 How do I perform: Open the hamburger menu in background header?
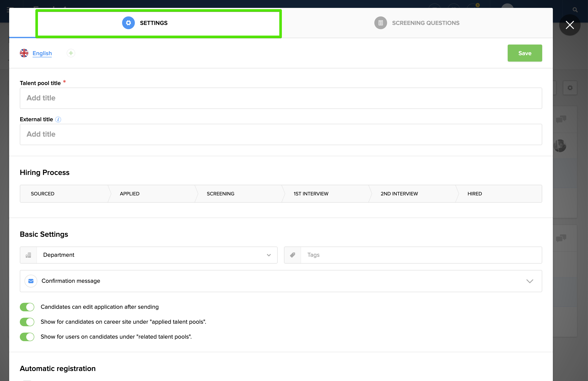8,10
